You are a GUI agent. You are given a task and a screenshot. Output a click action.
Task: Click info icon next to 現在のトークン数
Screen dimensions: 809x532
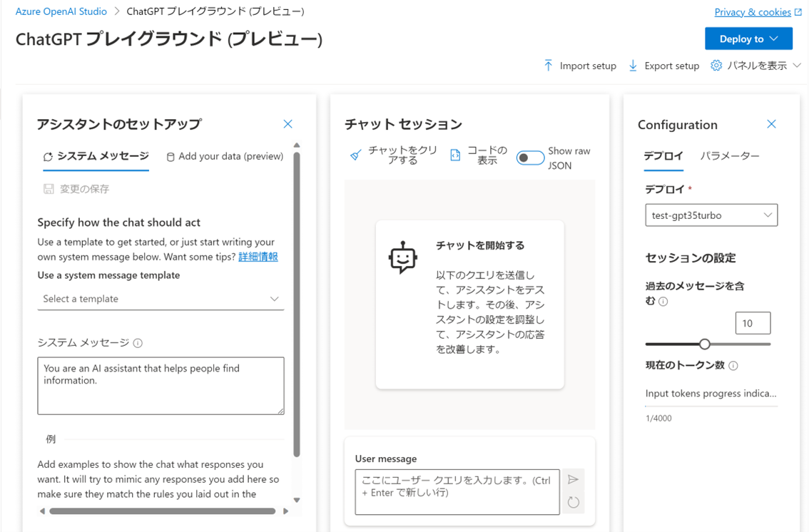pos(733,366)
